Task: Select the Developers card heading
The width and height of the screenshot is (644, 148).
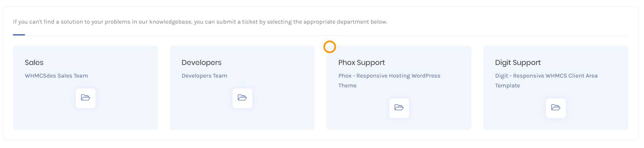Action: coord(201,63)
